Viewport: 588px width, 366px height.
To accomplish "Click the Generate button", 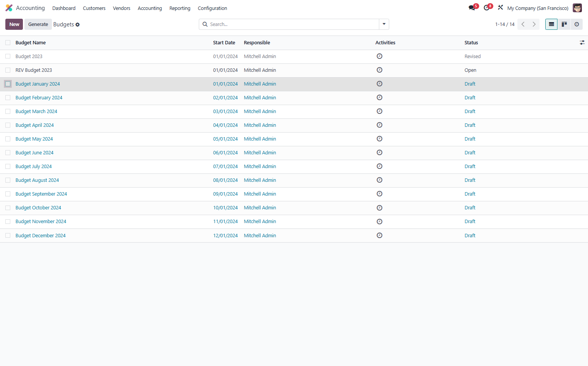I will tap(38, 24).
